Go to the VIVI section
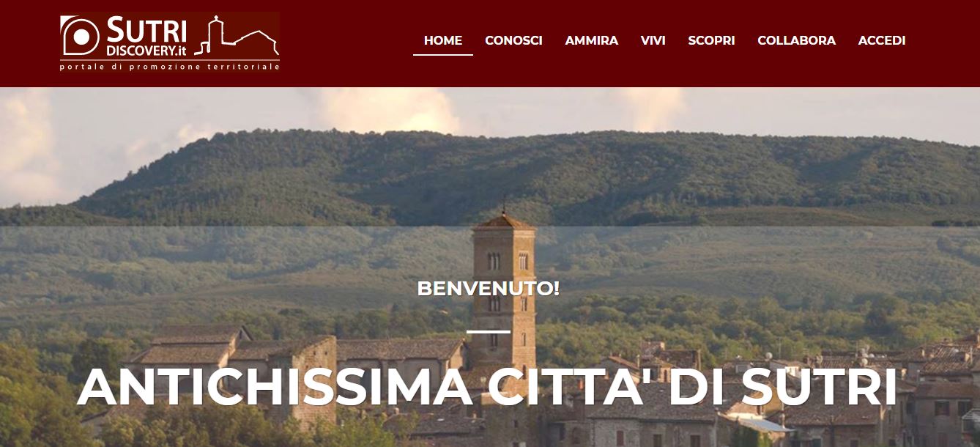980x447 pixels. pos(653,40)
